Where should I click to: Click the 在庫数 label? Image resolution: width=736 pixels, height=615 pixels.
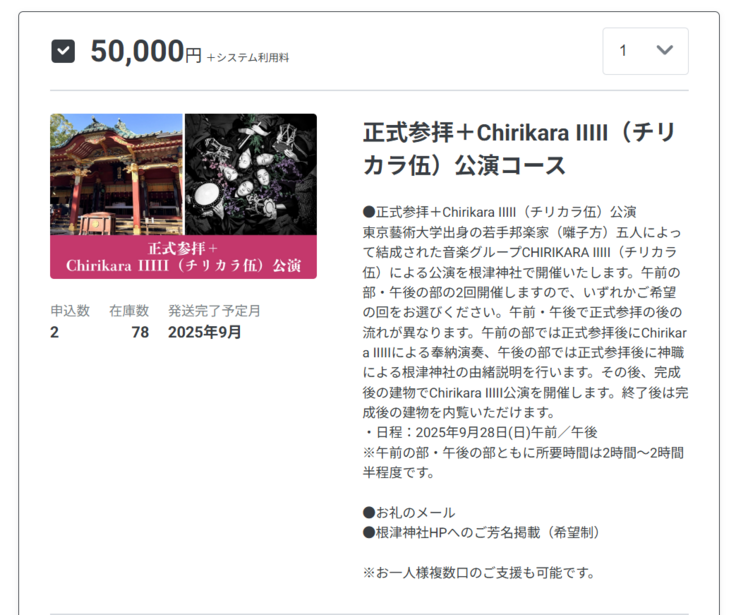coord(129,311)
